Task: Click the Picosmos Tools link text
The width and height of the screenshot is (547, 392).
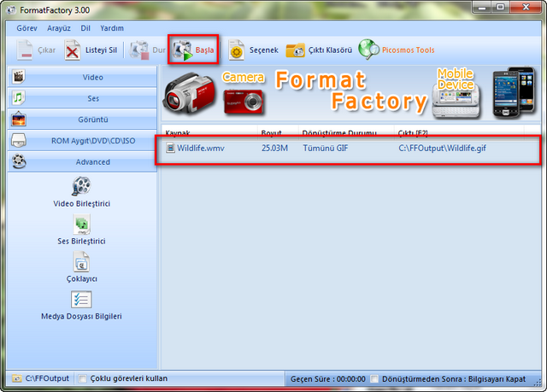Action: click(x=409, y=50)
